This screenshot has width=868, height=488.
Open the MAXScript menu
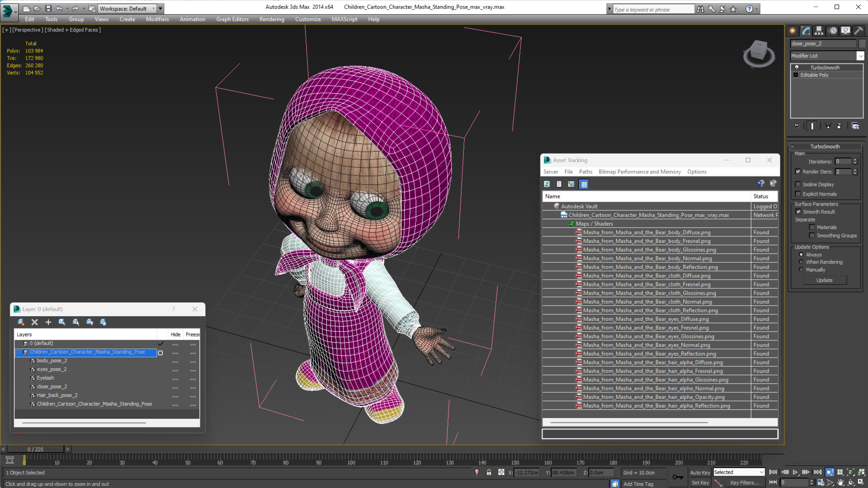[x=344, y=19]
